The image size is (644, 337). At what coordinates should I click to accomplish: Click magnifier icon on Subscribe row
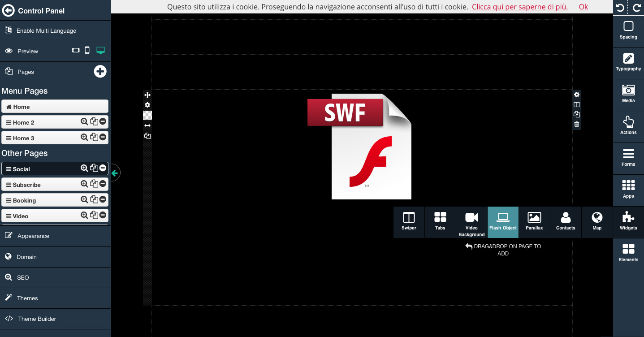pos(84,184)
